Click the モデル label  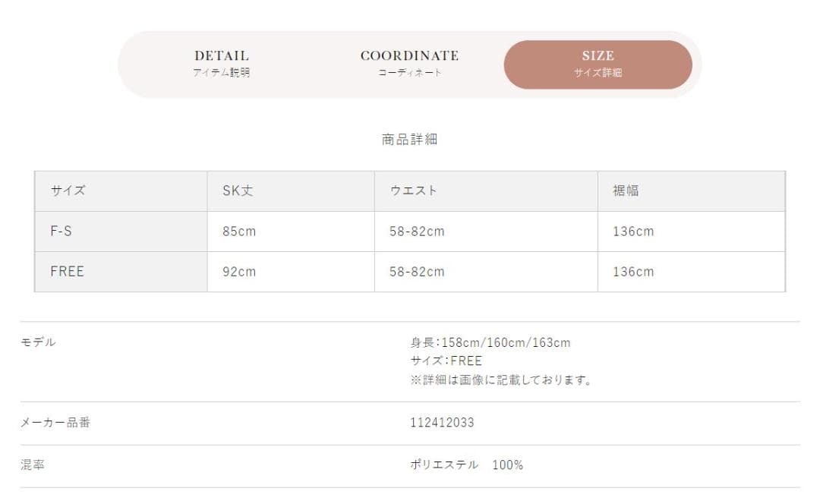point(38,342)
